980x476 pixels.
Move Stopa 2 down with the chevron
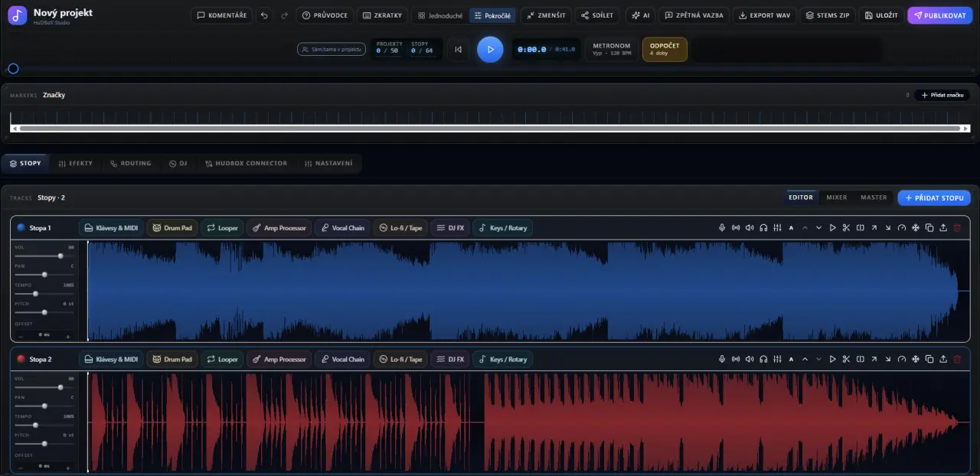tap(818, 359)
